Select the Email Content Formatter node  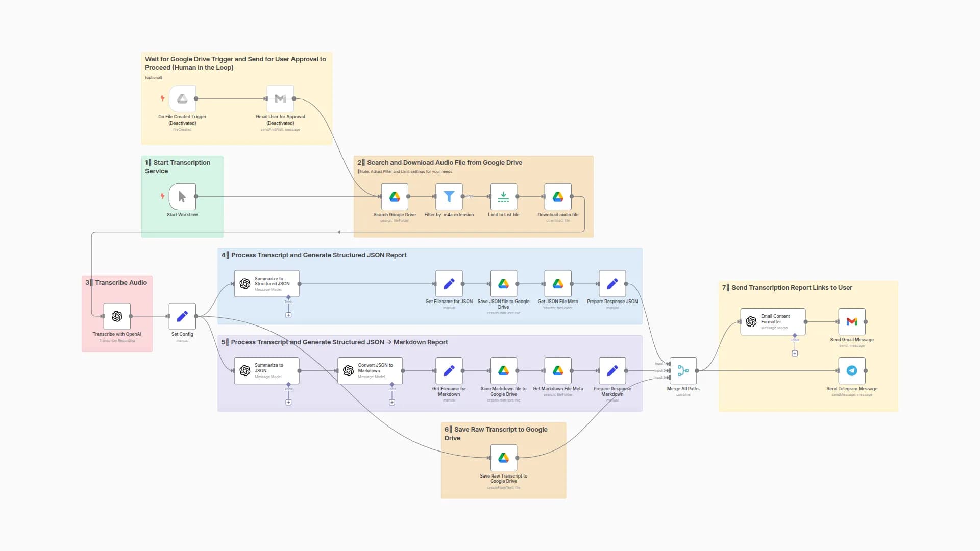[x=773, y=321]
